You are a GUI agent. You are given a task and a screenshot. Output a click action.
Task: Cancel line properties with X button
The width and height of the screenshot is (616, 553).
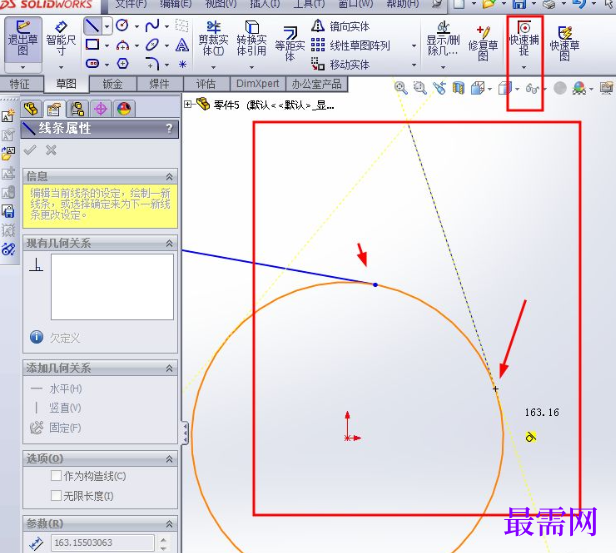51,150
